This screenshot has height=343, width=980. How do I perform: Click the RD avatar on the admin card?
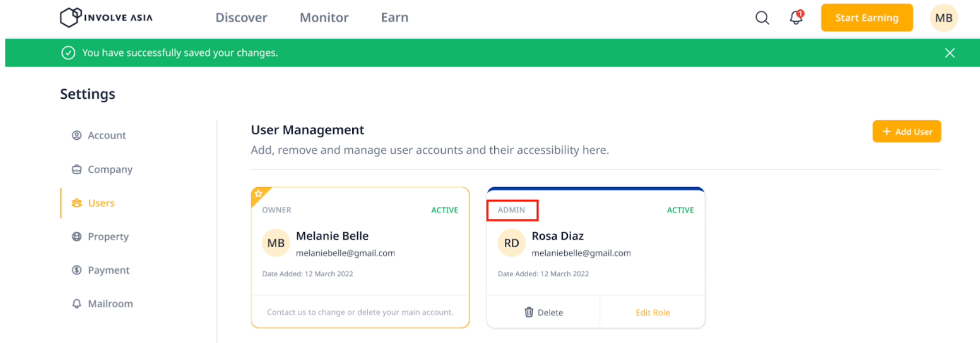click(511, 243)
